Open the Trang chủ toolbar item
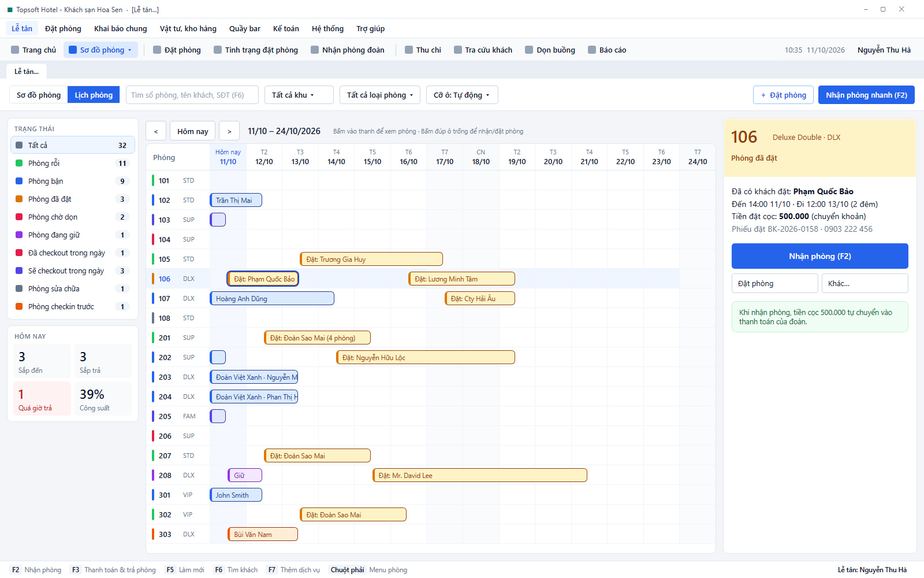Viewport: 924px width, 578px height. (x=33, y=50)
